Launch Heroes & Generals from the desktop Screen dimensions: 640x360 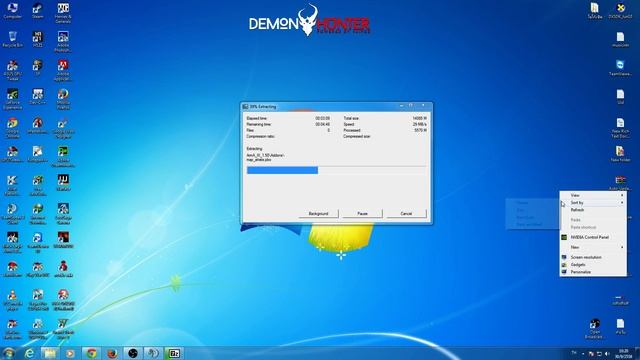point(63,12)
